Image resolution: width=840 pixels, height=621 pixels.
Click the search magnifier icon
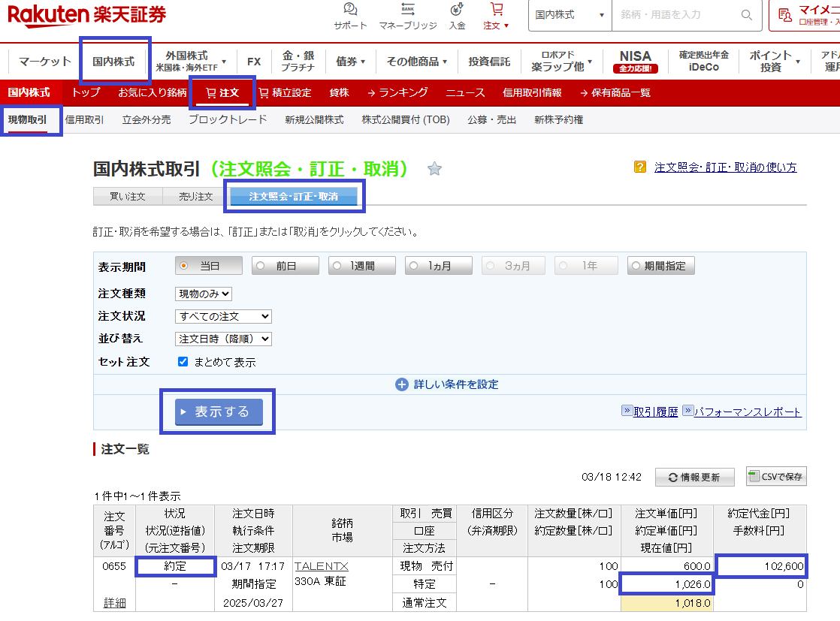tap(746, 15)
